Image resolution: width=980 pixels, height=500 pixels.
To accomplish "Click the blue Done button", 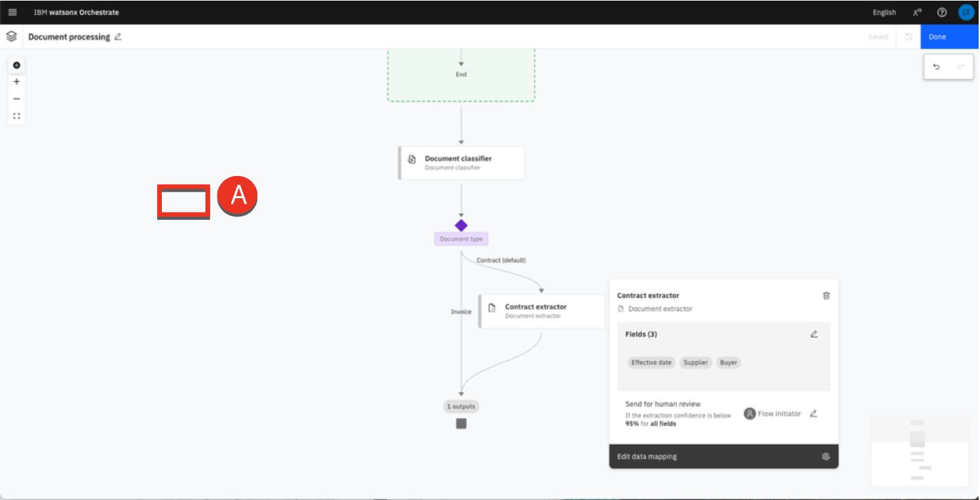I will click(948, 37).
